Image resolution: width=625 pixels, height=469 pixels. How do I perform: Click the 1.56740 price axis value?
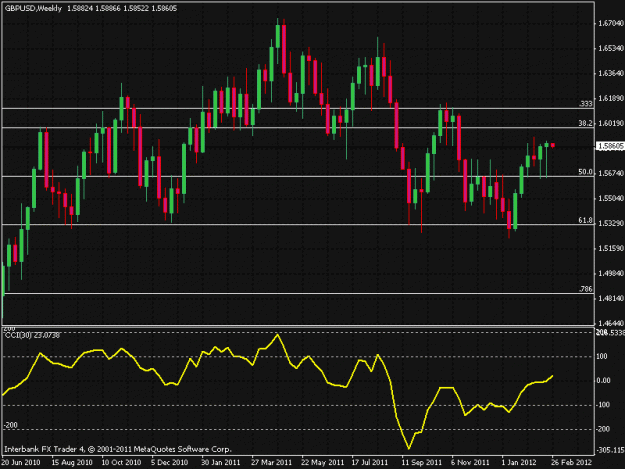(x=611, y=173)
